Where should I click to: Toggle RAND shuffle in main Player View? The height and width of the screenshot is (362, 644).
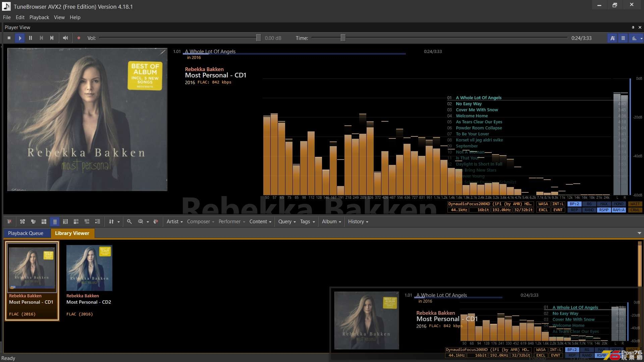click(589, 210)
